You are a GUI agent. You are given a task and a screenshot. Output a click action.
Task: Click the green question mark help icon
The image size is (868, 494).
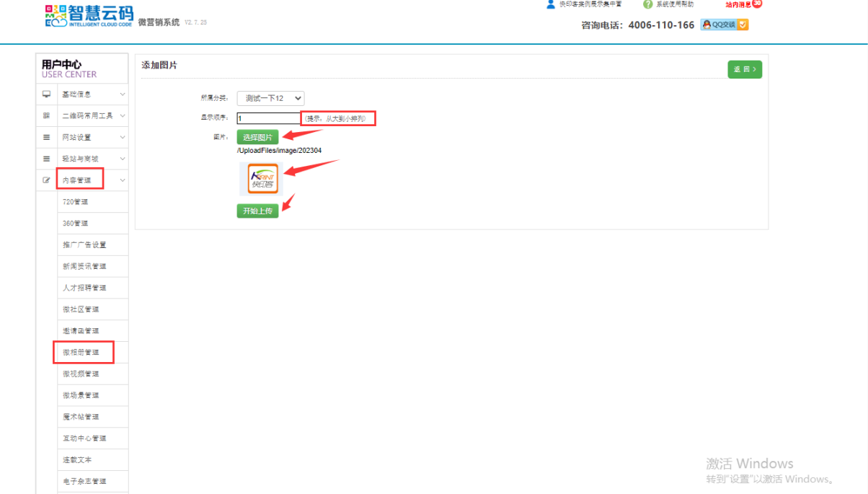coord(647,4)
